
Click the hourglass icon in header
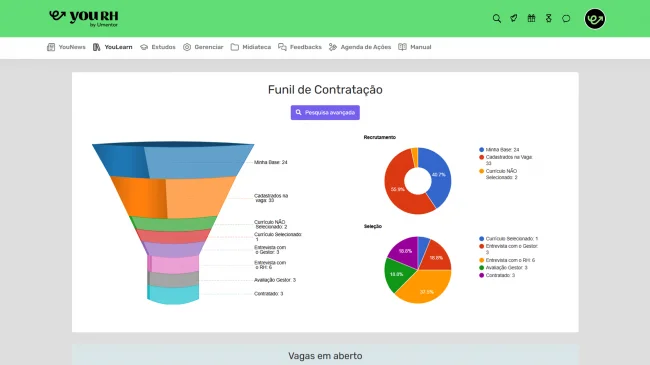(x=548, y=18)
